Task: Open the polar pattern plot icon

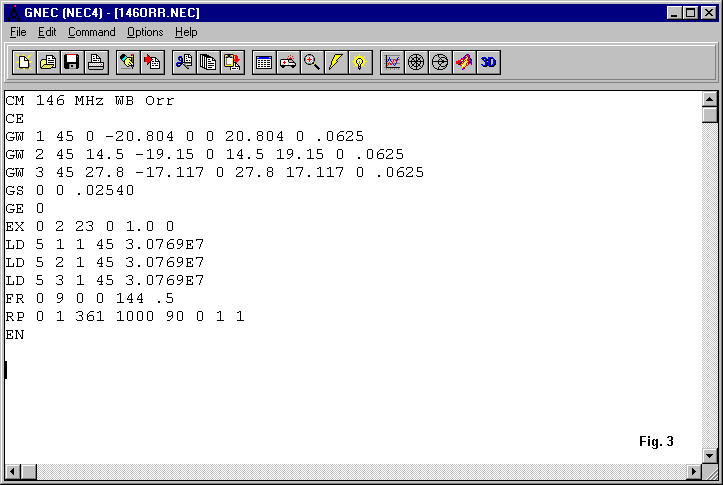Action: (416, 62)
